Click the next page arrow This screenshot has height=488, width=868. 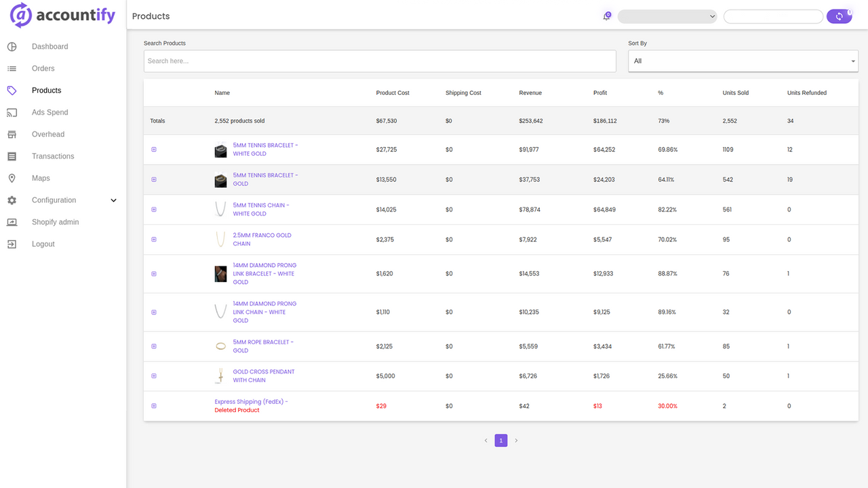516,441
